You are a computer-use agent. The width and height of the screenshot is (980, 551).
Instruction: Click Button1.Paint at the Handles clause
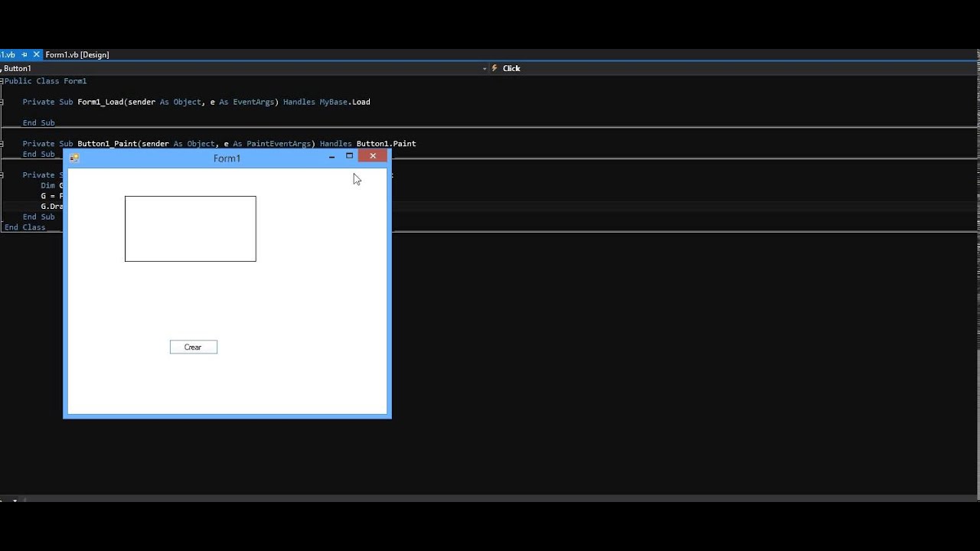[386, 144]
